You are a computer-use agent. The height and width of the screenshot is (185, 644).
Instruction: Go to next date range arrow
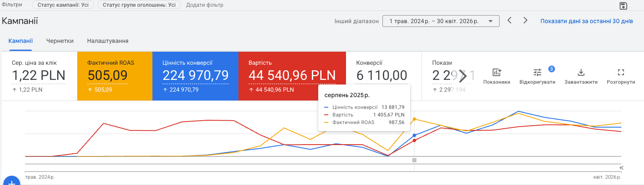coord(525,20)
